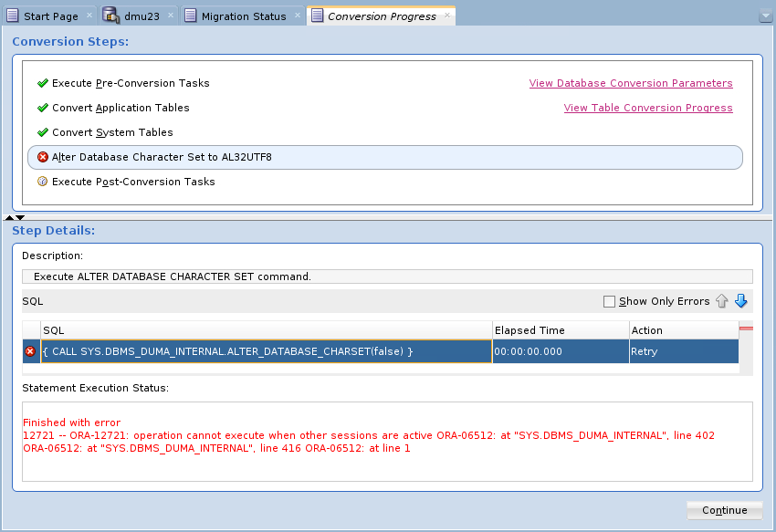776x532 pixels.
Task: Click red error icon beside Alter Database Character Set
Action: click(43, 157)
